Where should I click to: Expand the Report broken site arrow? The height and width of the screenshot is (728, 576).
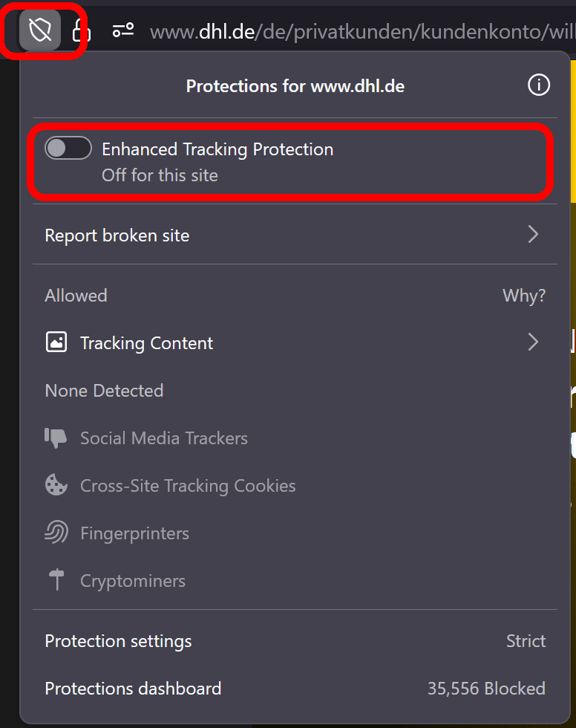click(533, 235)
